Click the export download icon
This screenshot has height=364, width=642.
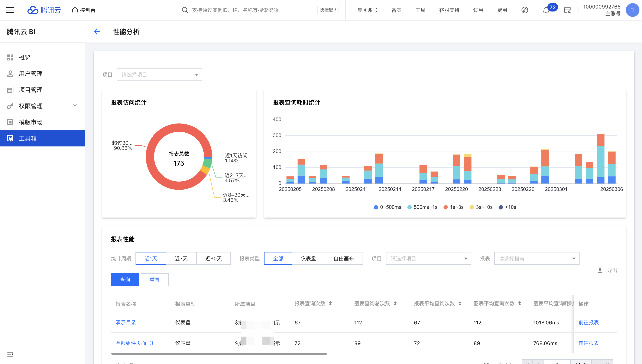coord(600,270)
